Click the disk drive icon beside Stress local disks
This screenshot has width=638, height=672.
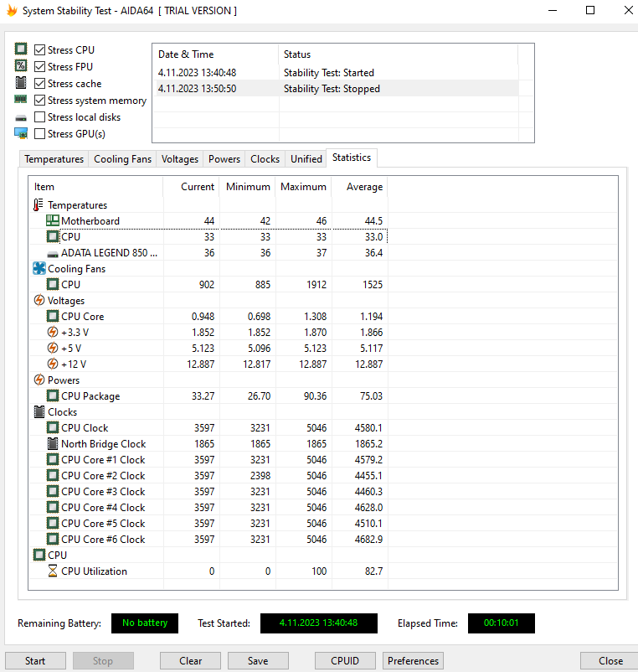[x=21, y=118]
